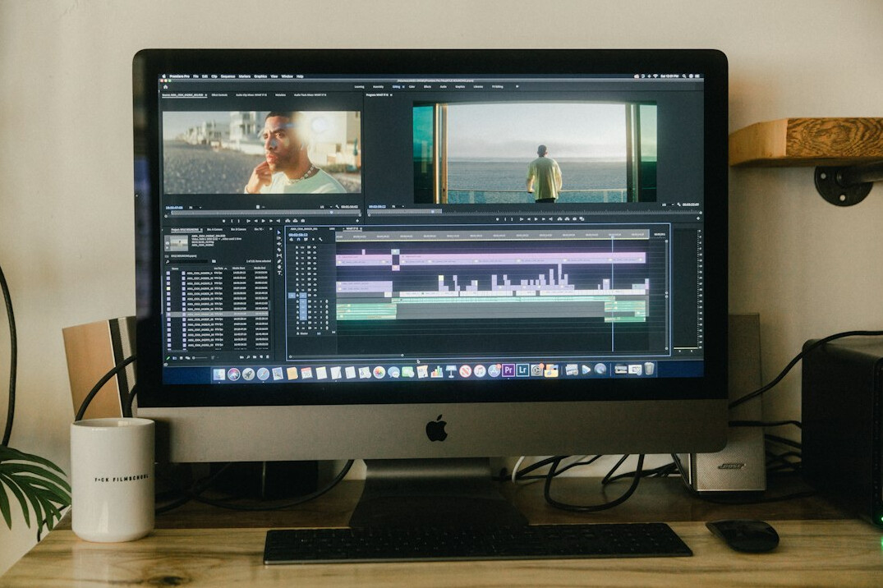The image size is (883, 588).
Task: Open the Trash in the Dock
Action: coord(649,369)
